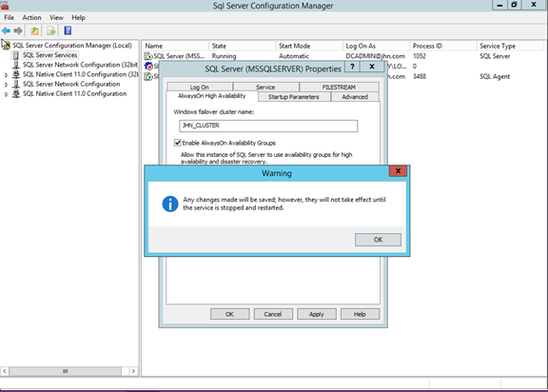The width and height of the screenshot is (548, 392).
Task: Click the left pane scroll right arrow
Action: (133, 371)
